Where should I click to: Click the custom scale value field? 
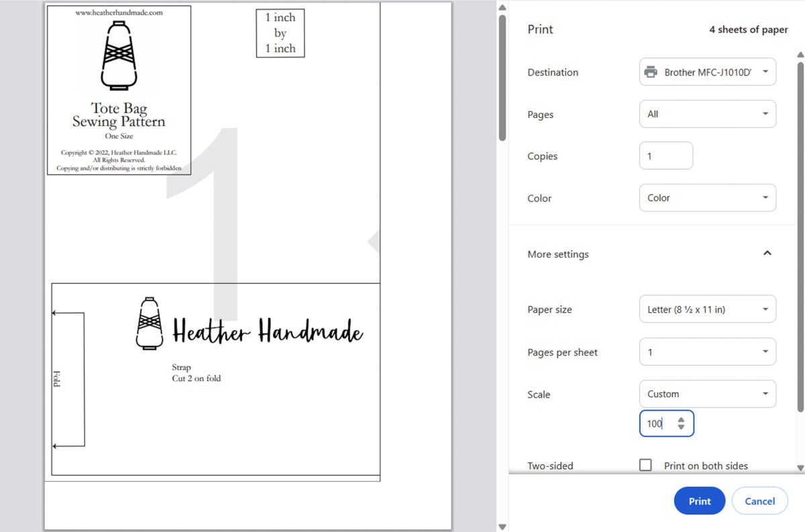[666, 423]
